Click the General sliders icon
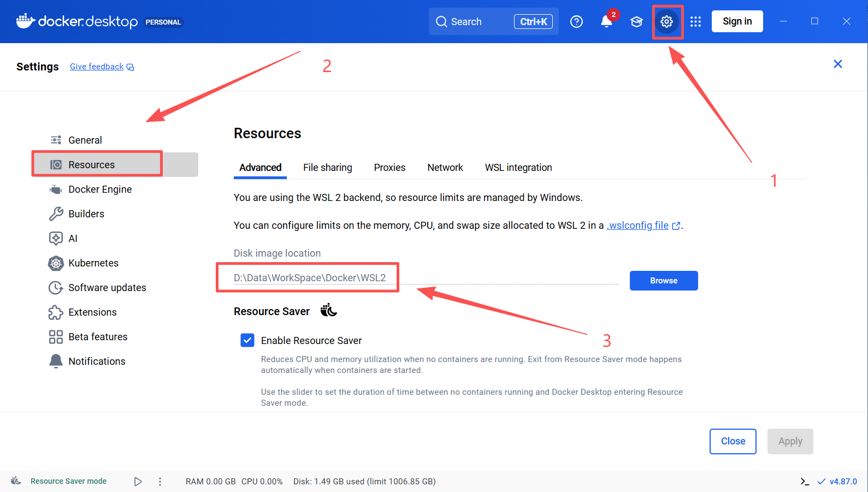The width and height of the screenshot is (868, 492). [56, 140]
